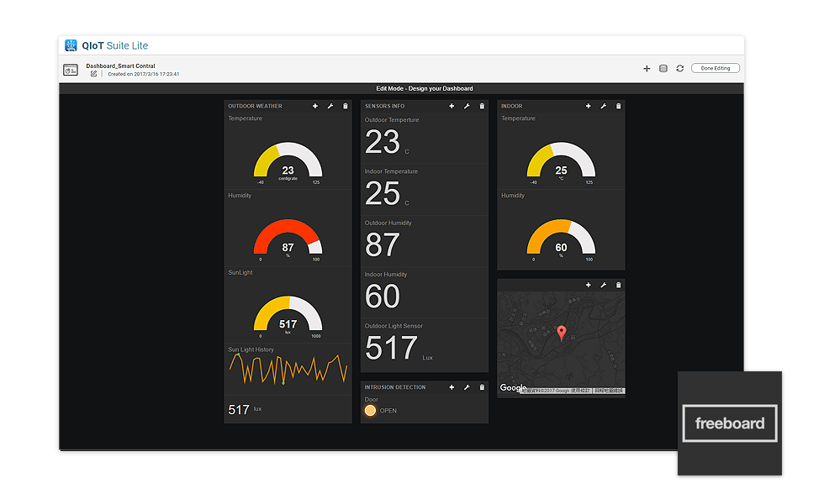
Task: Open Indoor pane settings wrench
Action: click(x=604, y=106)
